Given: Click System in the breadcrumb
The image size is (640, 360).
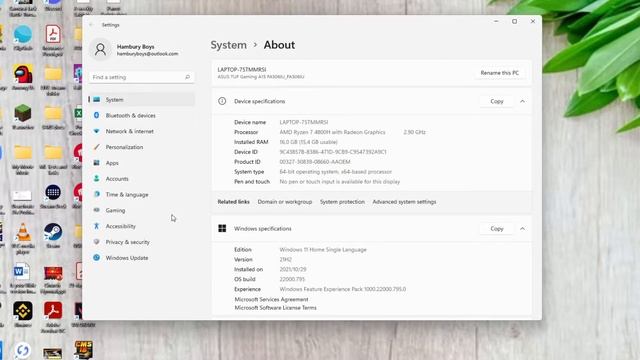Looking at the screenshot, I should point(229,45).
